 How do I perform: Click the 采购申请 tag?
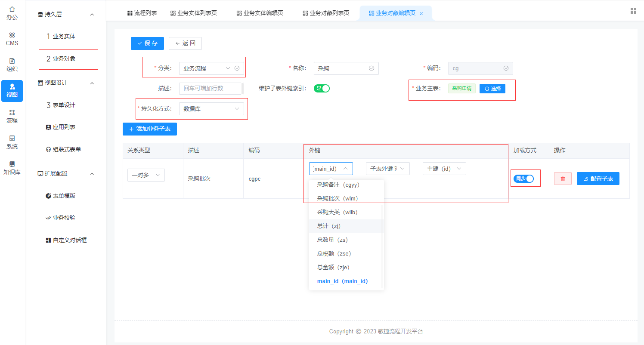[462, 88]
